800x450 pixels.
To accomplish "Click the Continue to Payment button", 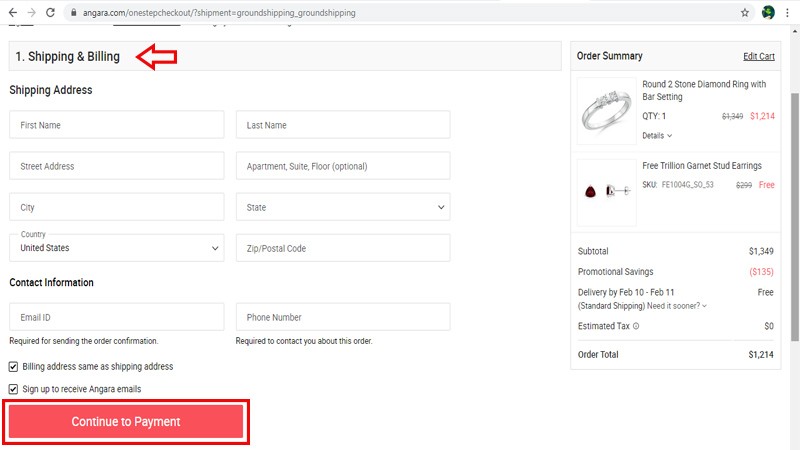I will 126,422.
